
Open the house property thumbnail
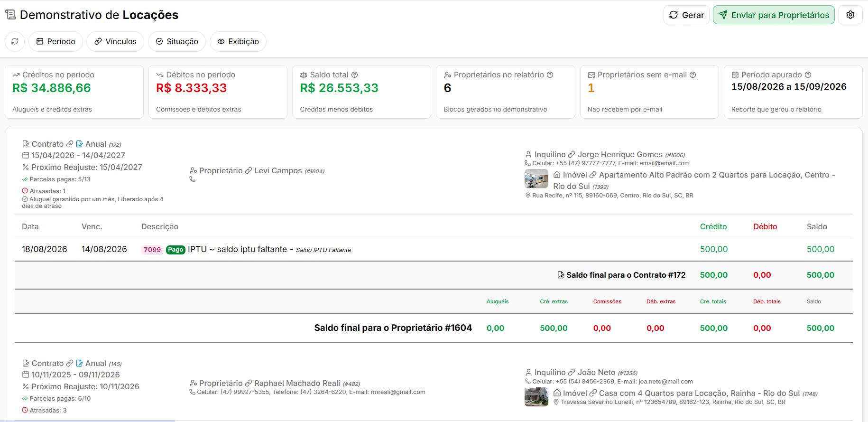pos(536,397)
